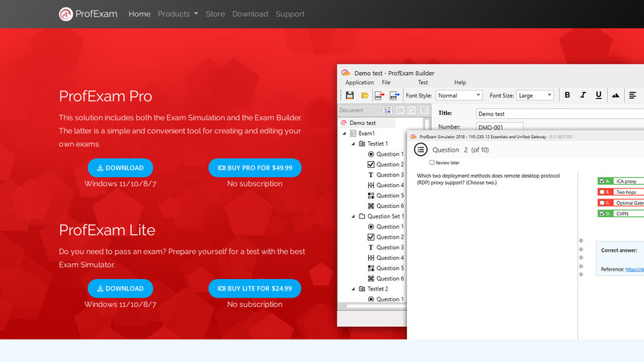
Task: Click the Open folder icon in Builder toolbar
Action: click(x=364, y=95)
